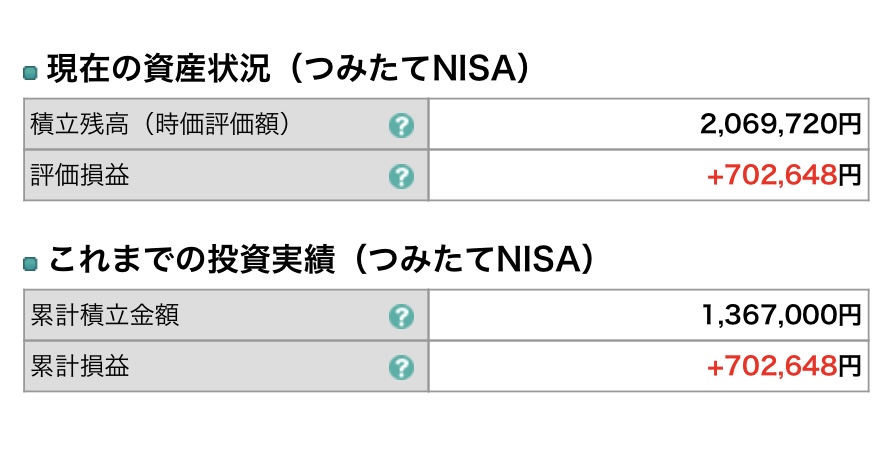
Task: Open the help tooltip for 累計損益
Action: click(401, 368)
